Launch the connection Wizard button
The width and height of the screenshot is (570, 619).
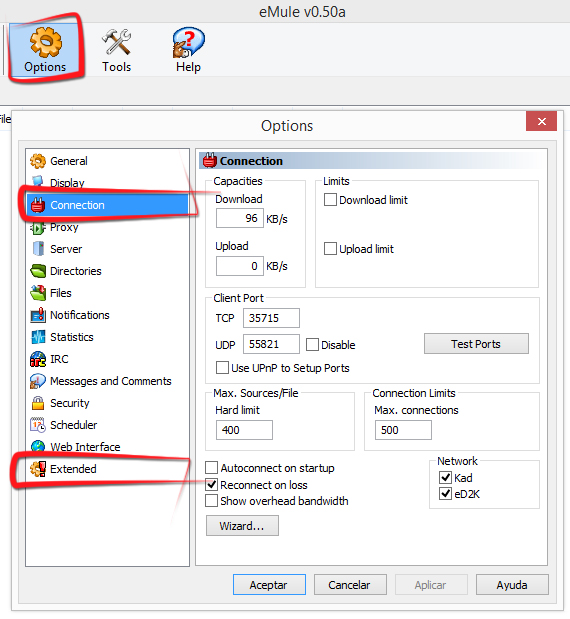pyautogui.click(x=242, y=526)
